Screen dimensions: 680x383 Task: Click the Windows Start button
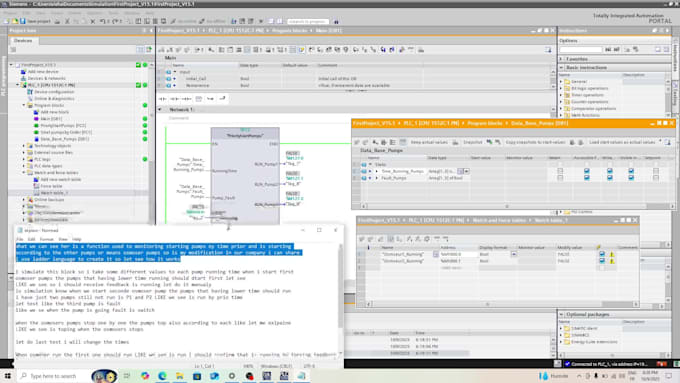pos(7,376)
